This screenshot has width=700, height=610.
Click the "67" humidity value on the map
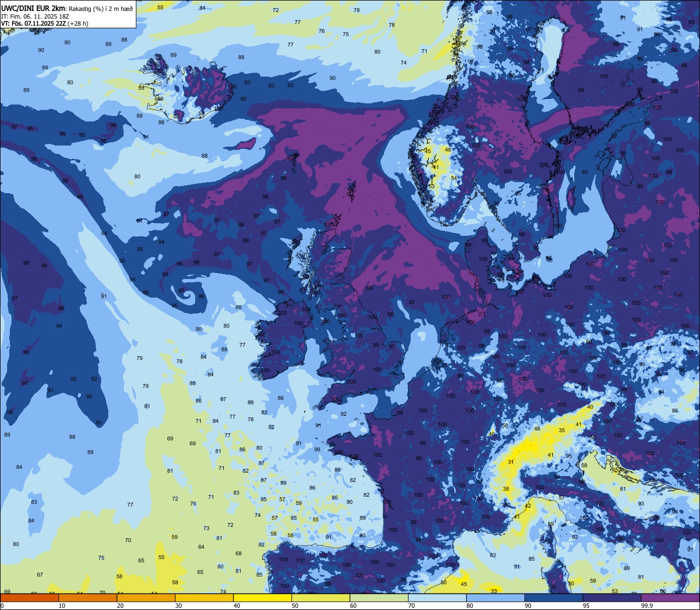point(40,575)
